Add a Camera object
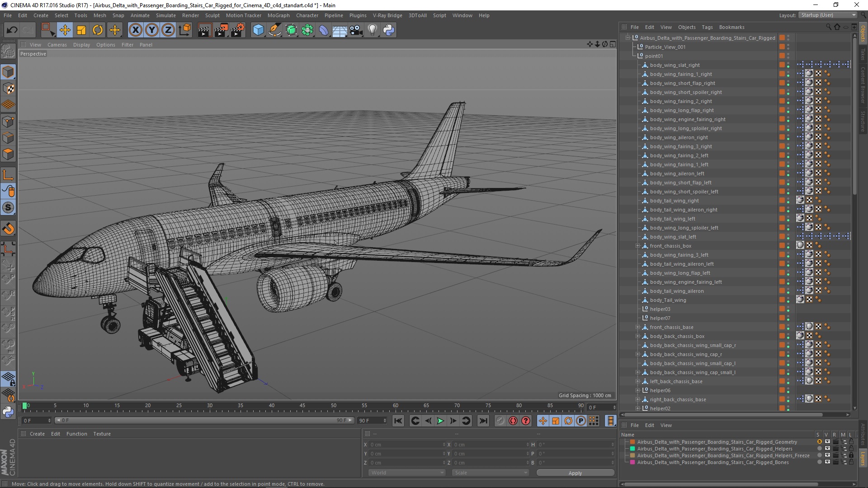The width and height of the screenshot is (868, 488). pos(356,30)
